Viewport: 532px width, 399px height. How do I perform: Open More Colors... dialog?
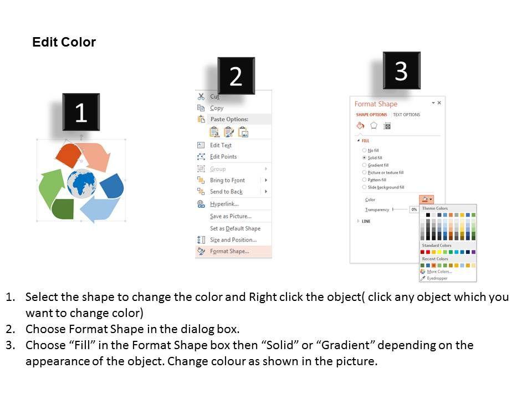coord(438,272)
